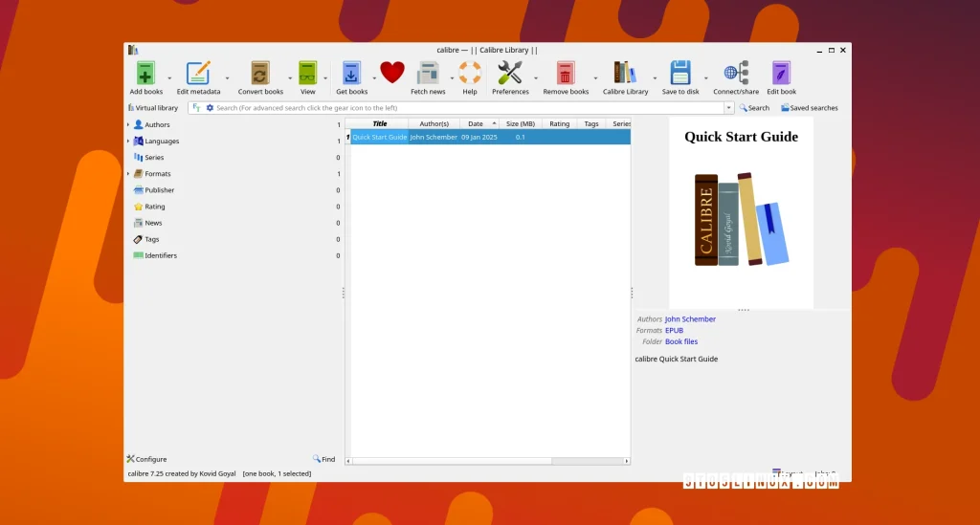Open advanced search via gear icon

click(210, 107)
